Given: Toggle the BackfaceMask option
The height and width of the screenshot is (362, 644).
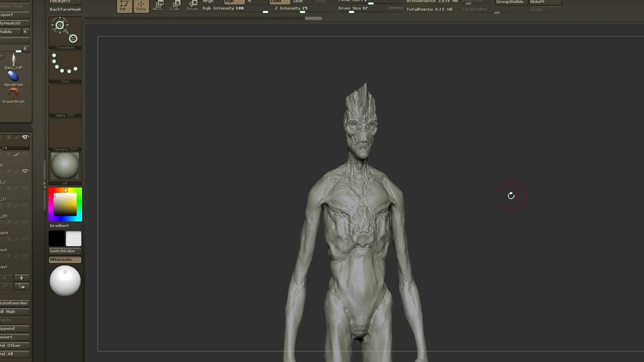Looking at the screenshot, I should 65,9.
